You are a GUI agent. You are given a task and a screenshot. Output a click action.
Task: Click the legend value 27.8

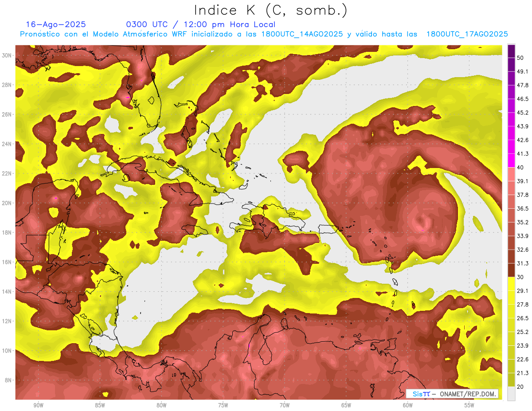(x=523, y=305)
